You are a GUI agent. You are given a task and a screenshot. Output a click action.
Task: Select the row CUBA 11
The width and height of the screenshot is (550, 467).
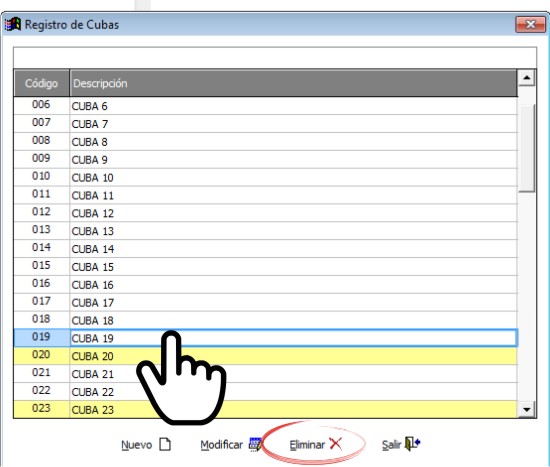pyautogui.click(x=266, y=195)
